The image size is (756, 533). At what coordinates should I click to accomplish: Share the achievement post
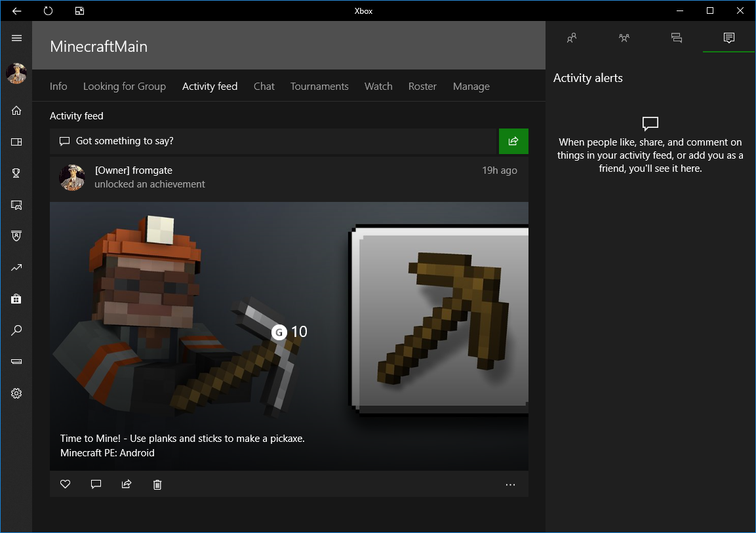(x=127, y=484)
